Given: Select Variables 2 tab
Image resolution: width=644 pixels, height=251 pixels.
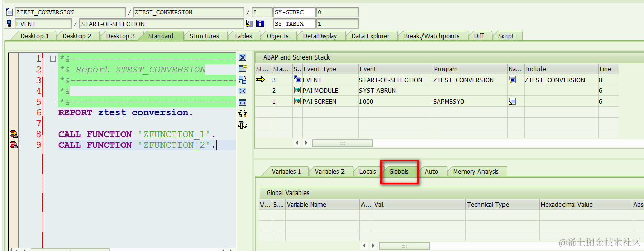Looking at the screenshot, I should pyautogui.click(x=330, y=171).
